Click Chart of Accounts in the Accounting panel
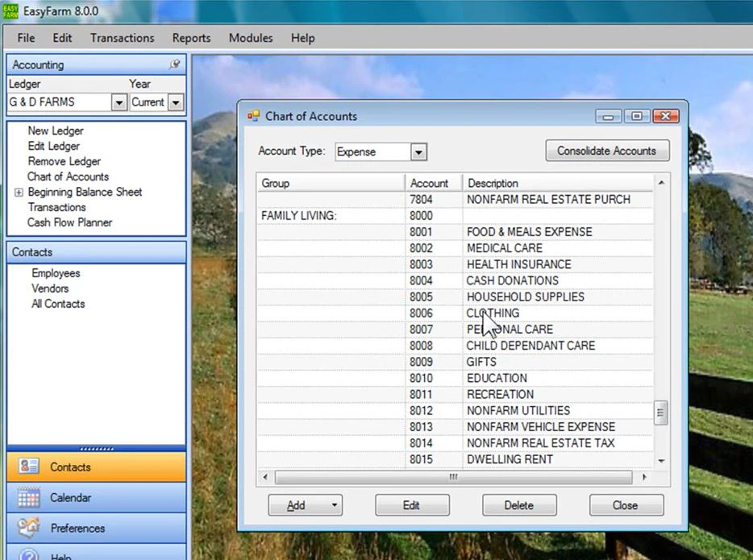The height and width of the screenshot is (560, 753). pos(68,176)
